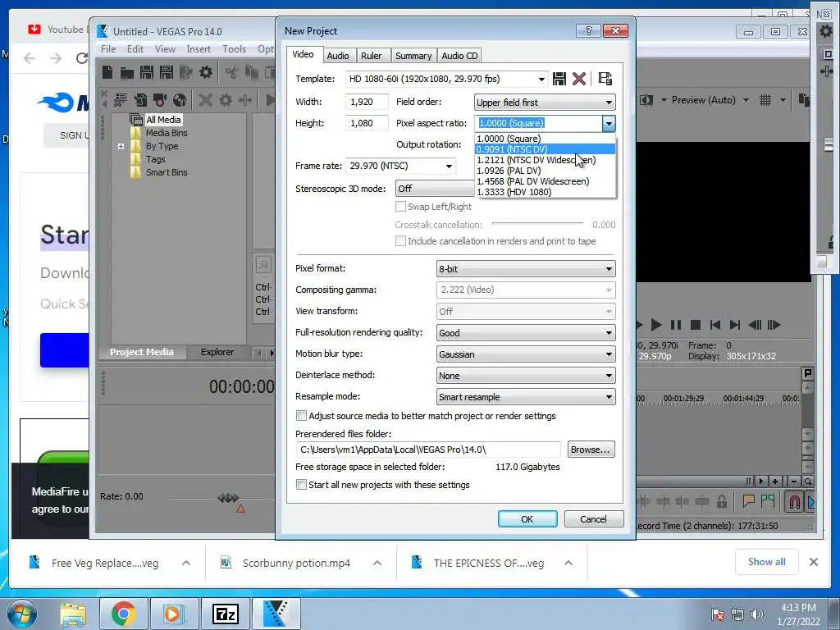Click the Cancel button

click(x=594, y=519)
